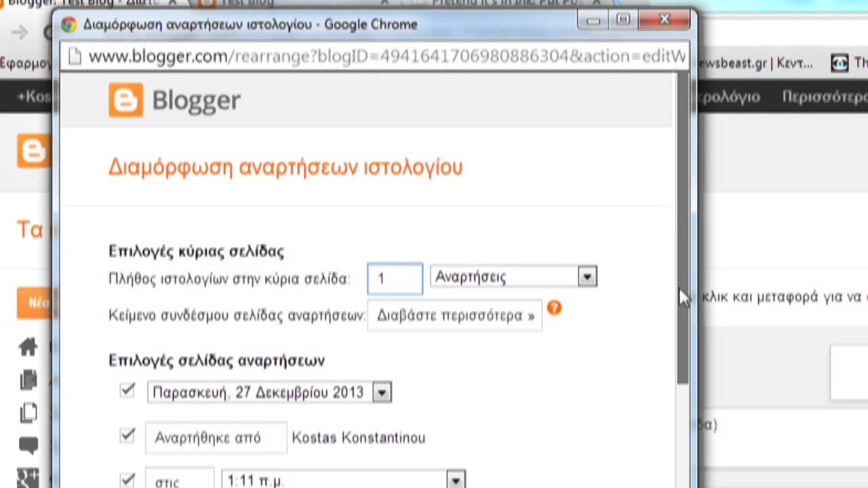Image resolution: width=868 pixels, height=488 pixels.
Task: Click the popup window address bar URL
Action: pyautogui.click(x=387, y=56)
